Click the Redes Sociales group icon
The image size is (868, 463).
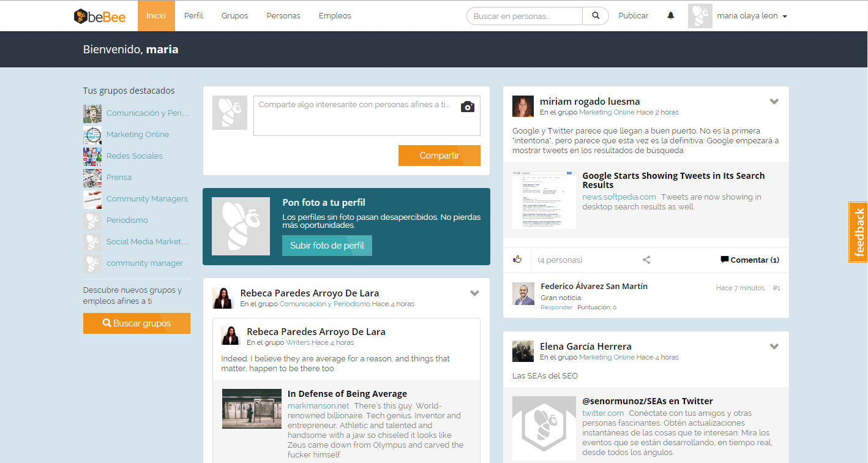click(x=92, y=156)
